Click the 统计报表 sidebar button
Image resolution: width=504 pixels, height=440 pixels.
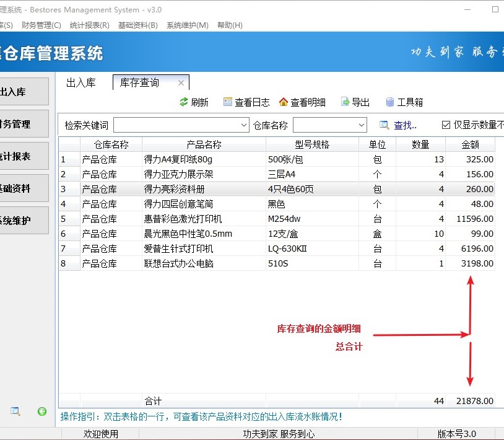click(24, 156)
